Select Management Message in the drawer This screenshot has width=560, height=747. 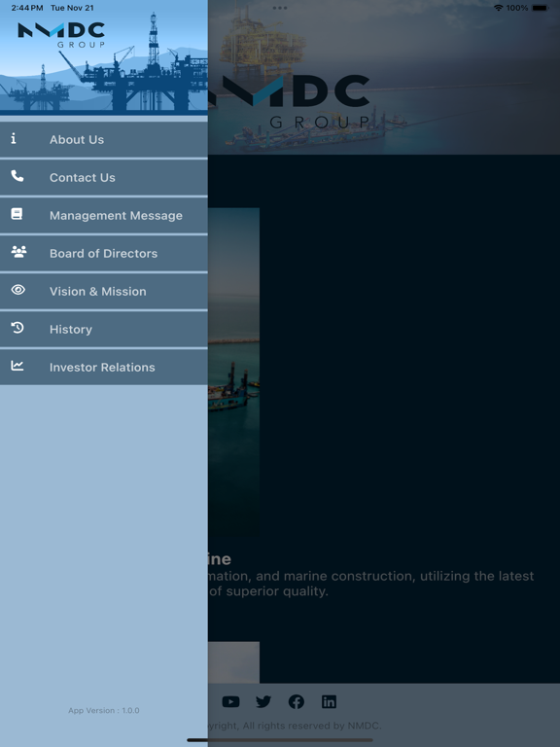[104, 215]
